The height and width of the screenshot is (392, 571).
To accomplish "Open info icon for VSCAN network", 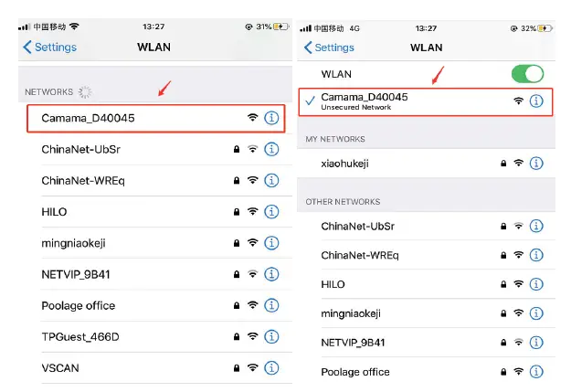I will [x=271, y=368].
